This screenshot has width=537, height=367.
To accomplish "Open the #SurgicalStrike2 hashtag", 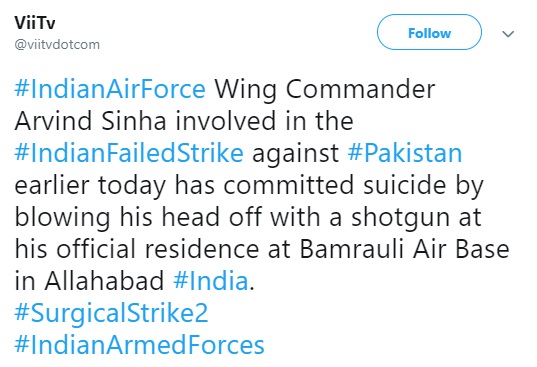I will pos(111,313).
